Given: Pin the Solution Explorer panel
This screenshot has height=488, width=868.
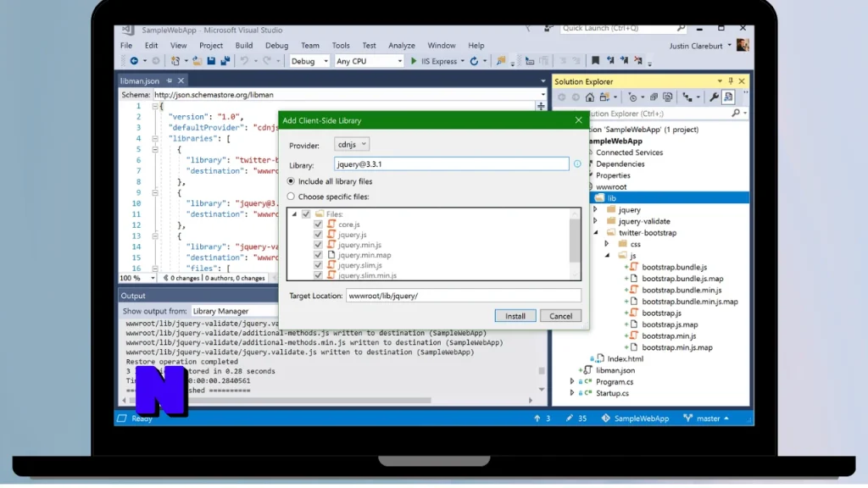Looking at the screenshot, I should [x=731, y=81].
